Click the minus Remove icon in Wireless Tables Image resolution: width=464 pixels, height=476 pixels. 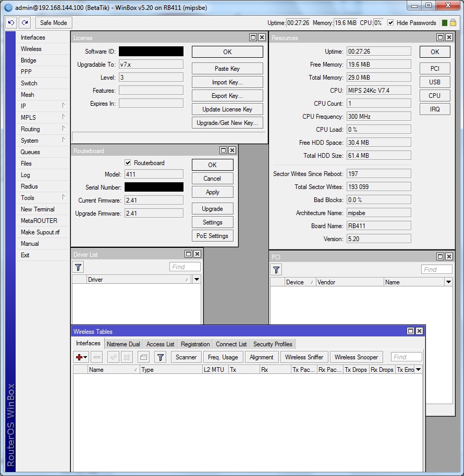[x=97, y=357]
